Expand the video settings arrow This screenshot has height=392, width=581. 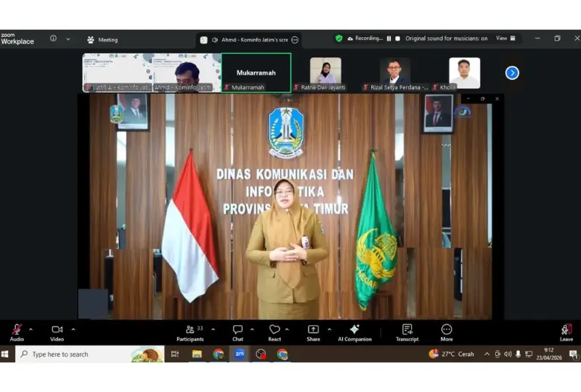point(73,329)
